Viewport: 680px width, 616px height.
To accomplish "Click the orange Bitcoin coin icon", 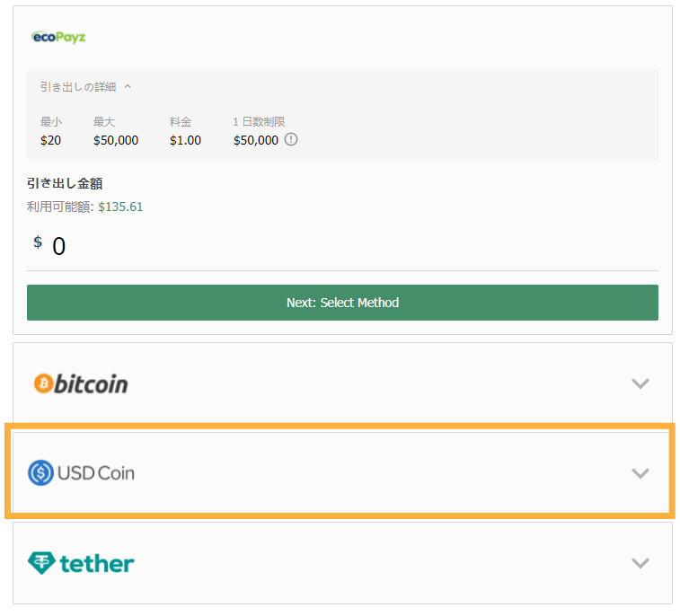I will 43,383.
